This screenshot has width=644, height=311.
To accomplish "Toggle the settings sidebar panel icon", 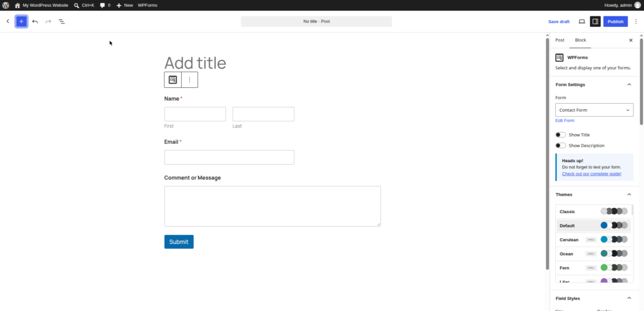I will (x=595, y=21).
